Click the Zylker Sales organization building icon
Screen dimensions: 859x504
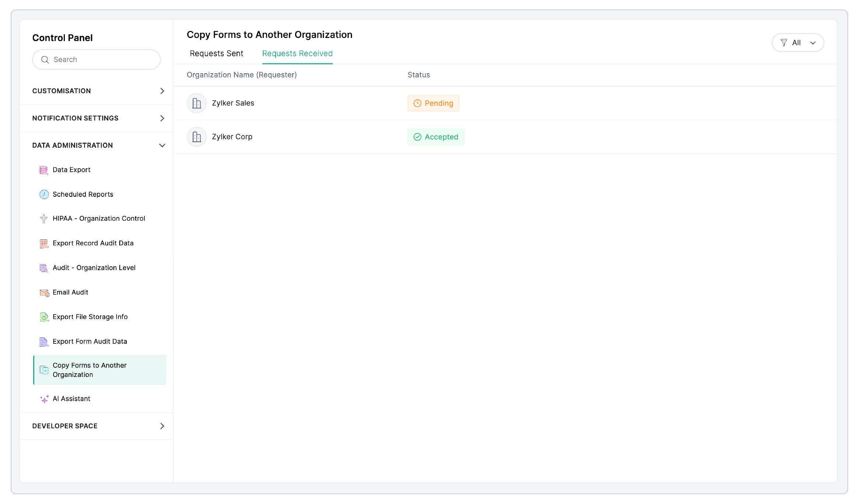pyautogui.click(x=196, y=103)
